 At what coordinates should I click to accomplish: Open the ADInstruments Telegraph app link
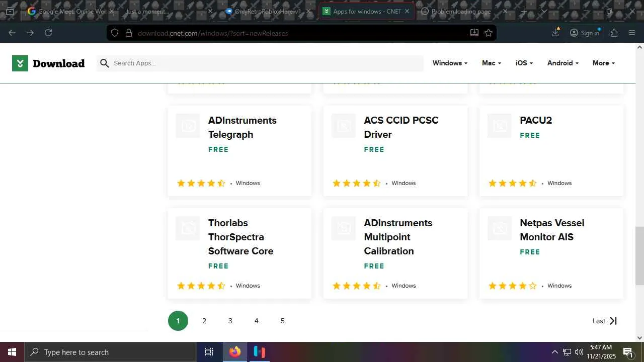point(243,127)
